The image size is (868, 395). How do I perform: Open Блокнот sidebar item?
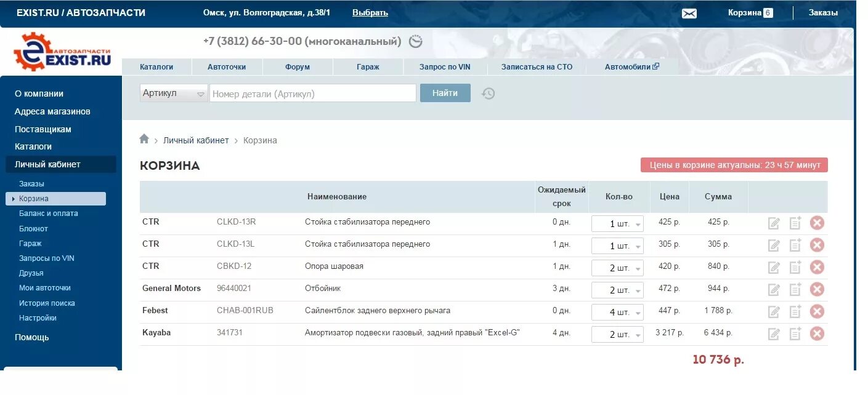[x=33, y=229]
